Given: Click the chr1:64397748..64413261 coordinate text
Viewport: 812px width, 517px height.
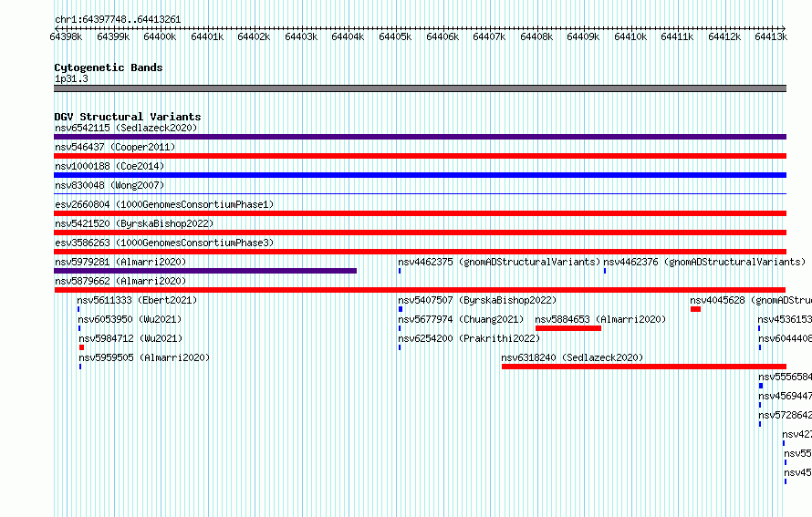Looking at the screenshot, I should click(x=118, y=19).
